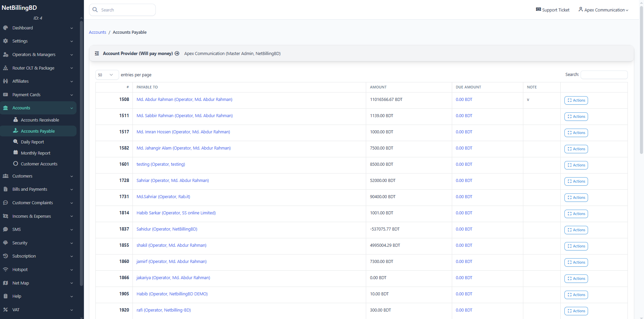This screenshot has height=319, width=644.
Task: Click the Dashboard sidebar icon
Action: pos(5,28)
